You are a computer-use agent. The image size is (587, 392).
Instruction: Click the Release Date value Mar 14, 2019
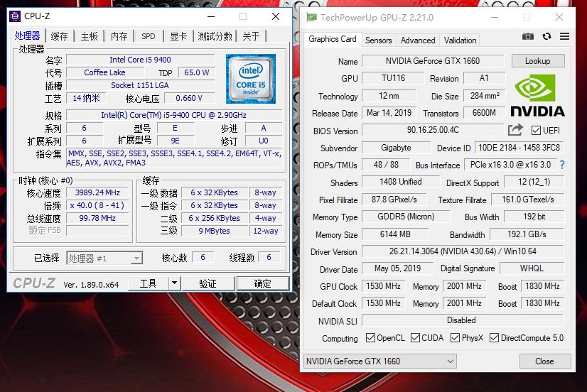tap(389, 113)
